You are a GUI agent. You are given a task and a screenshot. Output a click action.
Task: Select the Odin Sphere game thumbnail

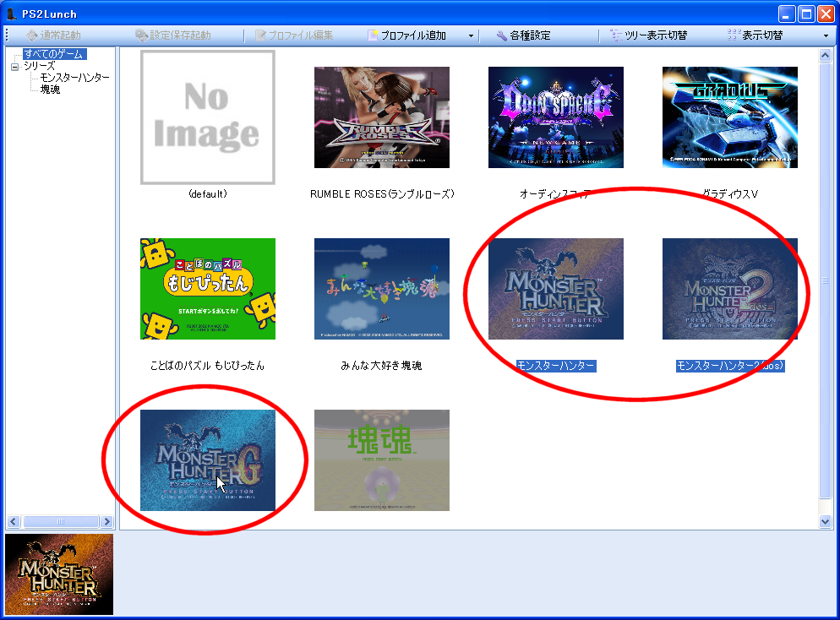(x=556, y=117)
